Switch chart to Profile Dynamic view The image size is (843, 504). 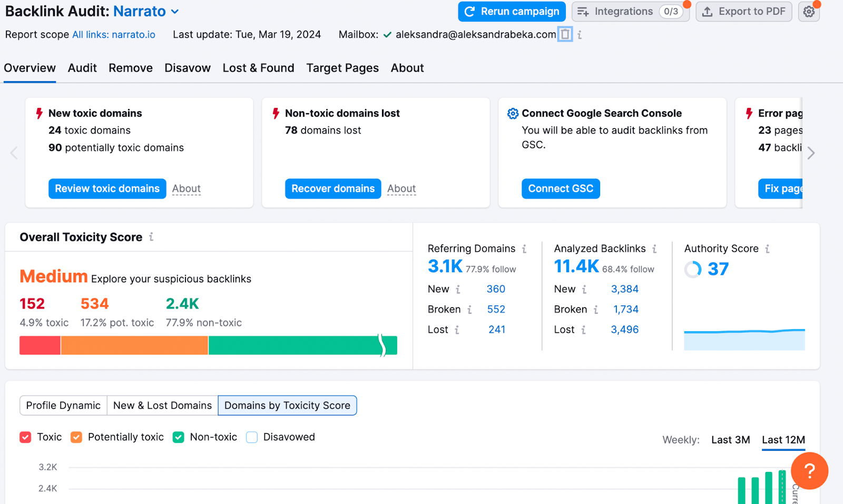click(63, 406)
